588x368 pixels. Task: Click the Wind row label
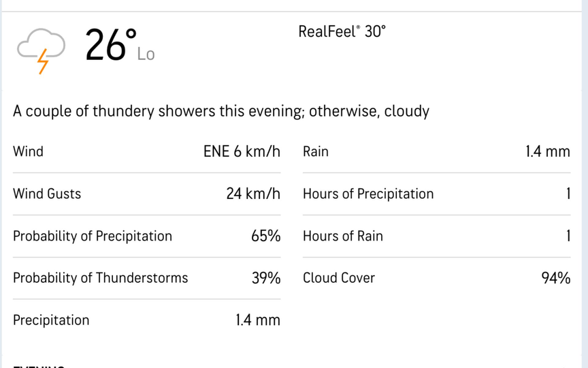tap(28, 151)
